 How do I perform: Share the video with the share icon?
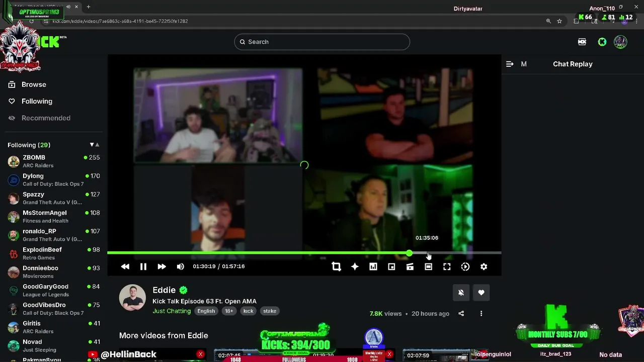(461, 314)
